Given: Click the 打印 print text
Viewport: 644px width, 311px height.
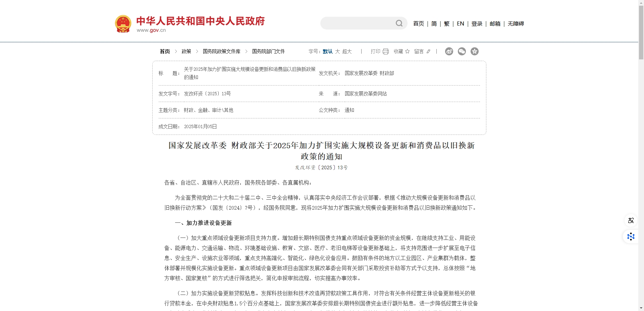Looking at the screenshot, I should 375,51.
